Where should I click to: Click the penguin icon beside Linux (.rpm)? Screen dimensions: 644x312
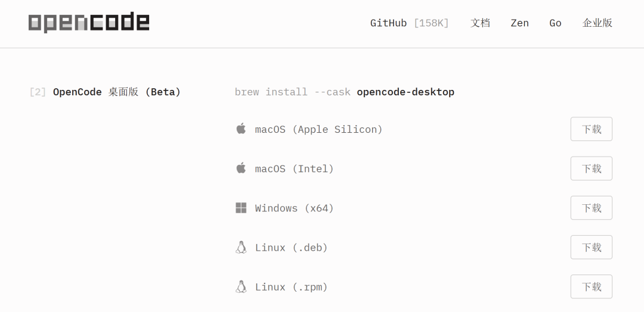[x=241, y=286]
